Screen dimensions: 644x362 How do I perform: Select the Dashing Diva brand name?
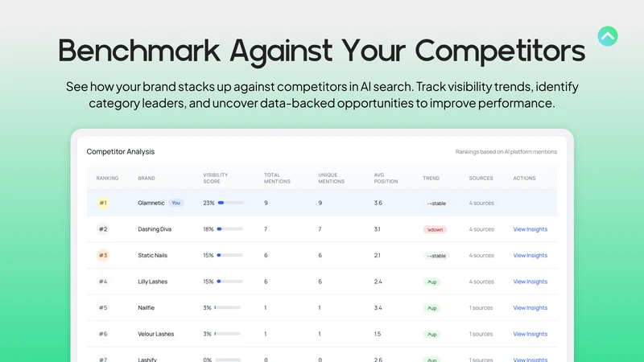[x=155, y=229]
